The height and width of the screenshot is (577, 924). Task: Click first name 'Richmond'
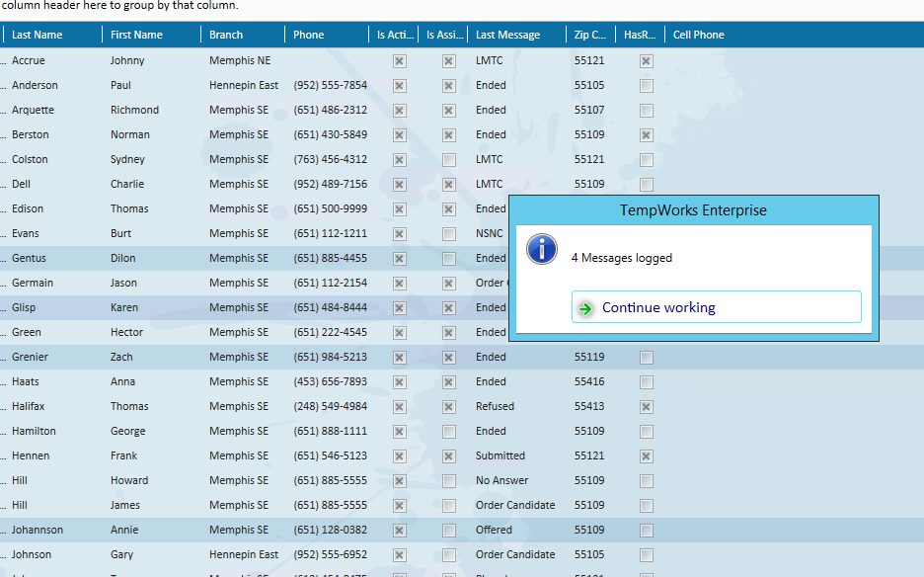(134, 110)
